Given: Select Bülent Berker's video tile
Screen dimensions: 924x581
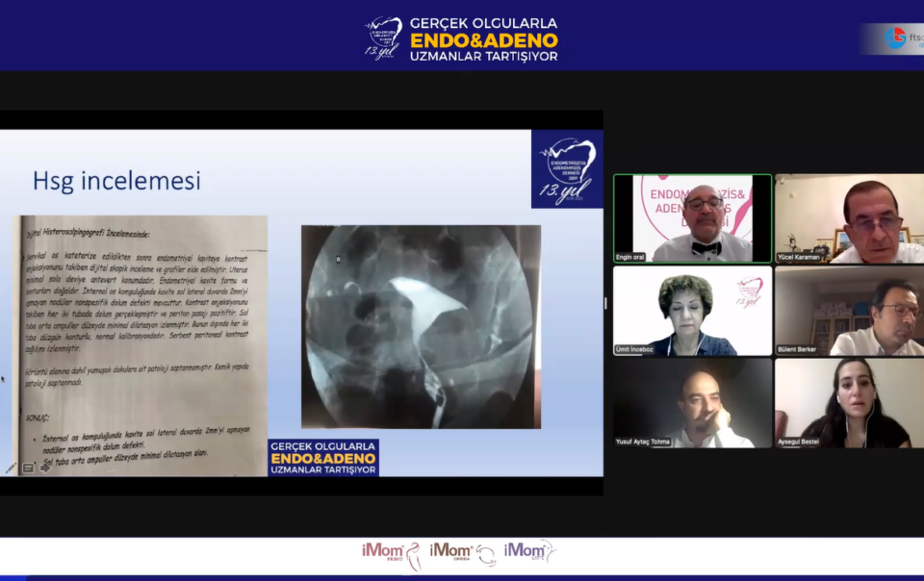Looking at the screenshot, I should point(849,311).
